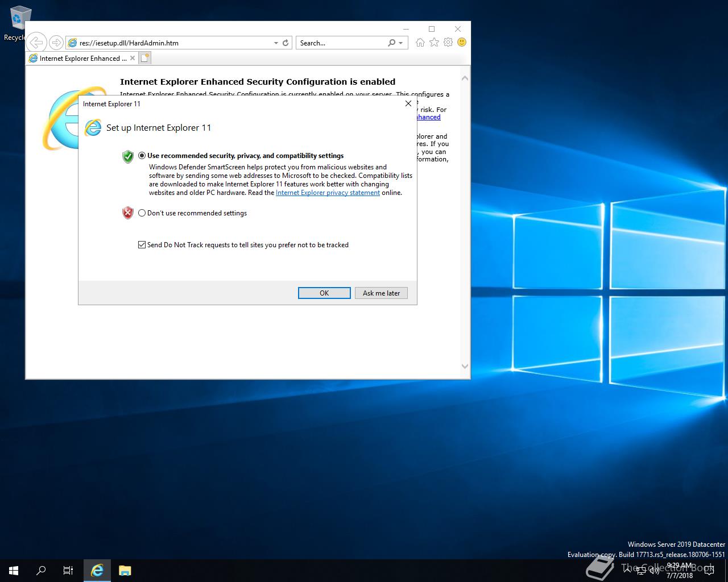This screenshot has height=582, width=728.
Task: Launch File Explorer from the taskbar
Action: [125, 571]
